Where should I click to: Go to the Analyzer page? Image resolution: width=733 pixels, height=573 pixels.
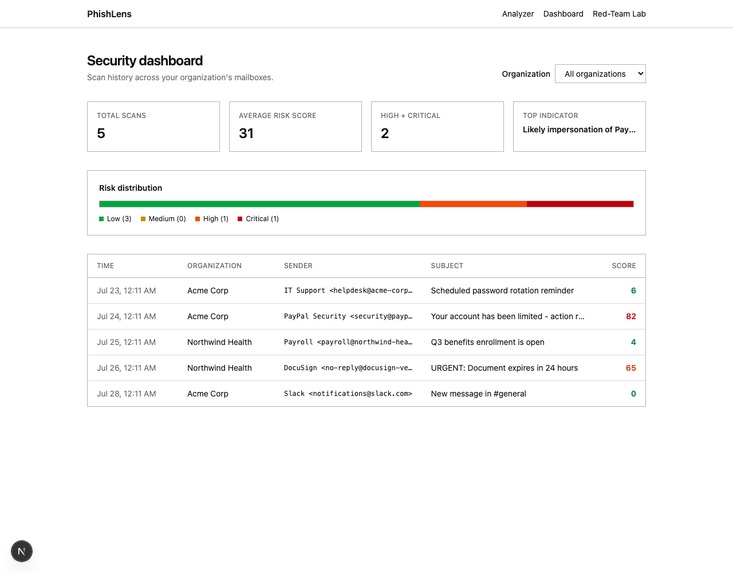click(517, 14)
